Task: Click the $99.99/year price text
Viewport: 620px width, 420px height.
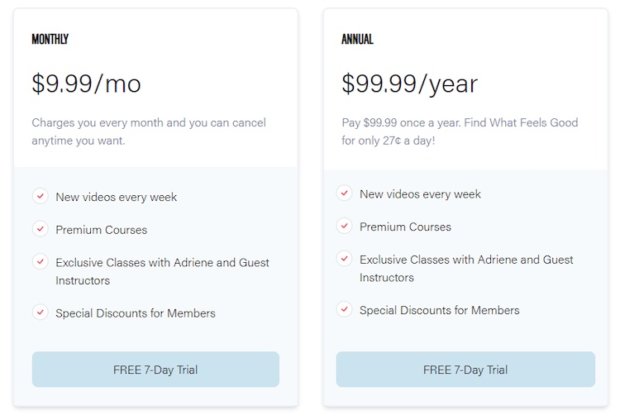Action: (x=410, y=84)
